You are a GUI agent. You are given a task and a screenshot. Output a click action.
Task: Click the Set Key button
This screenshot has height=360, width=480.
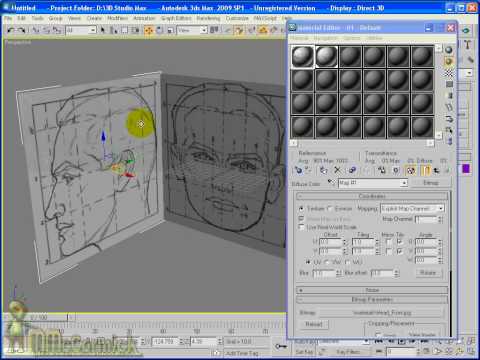305,351
